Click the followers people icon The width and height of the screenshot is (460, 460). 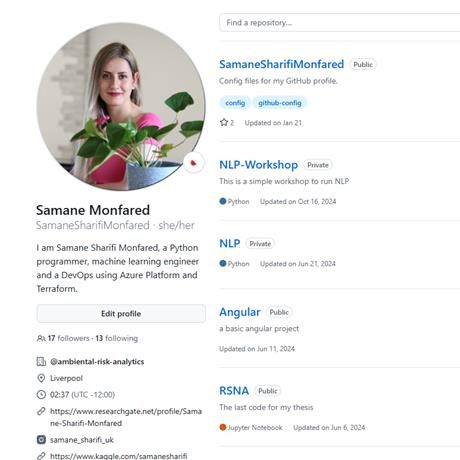point(41,338)
